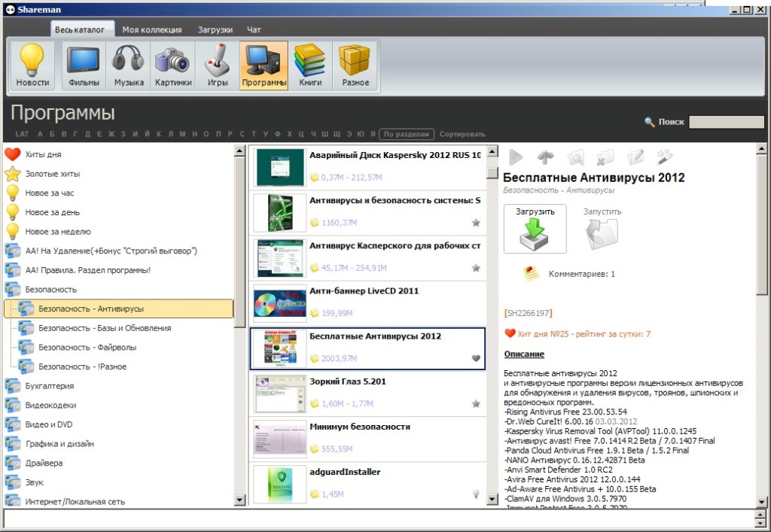Select Аварийный Диск Kaspersky 2012 thumbnail
This screenshot has width=771, height=532.
point(280,168)
